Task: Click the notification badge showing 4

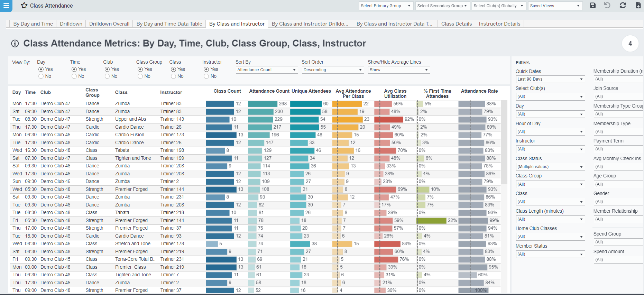Action: [630, 43]
